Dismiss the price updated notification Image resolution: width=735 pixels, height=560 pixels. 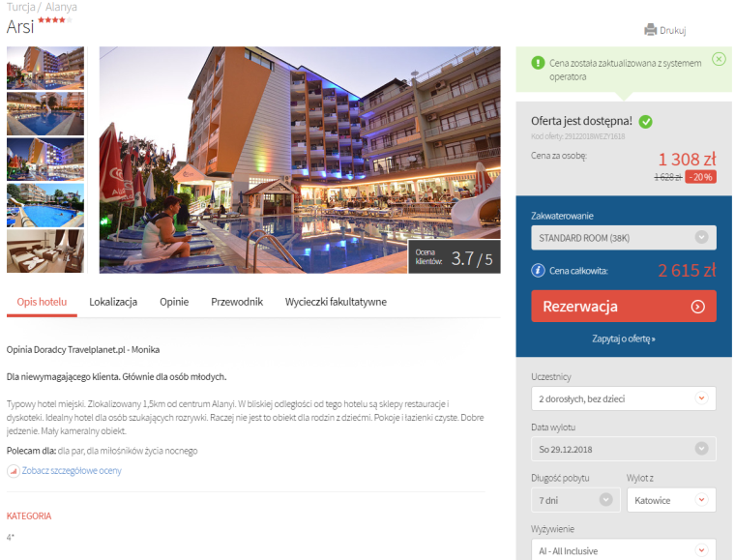click(719, 59)
